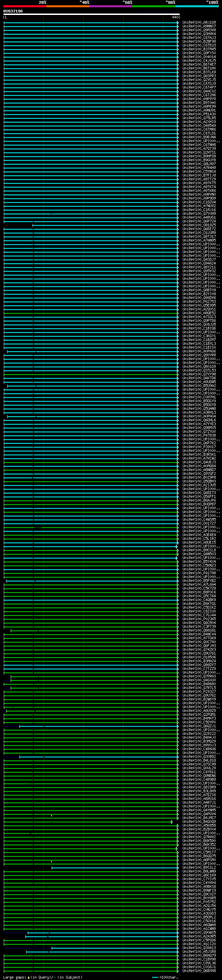Image resolution: width=222 pixels, height=980 pixels.
Task: Click hit label UniRef100_P62753
Action: [199, 301]
